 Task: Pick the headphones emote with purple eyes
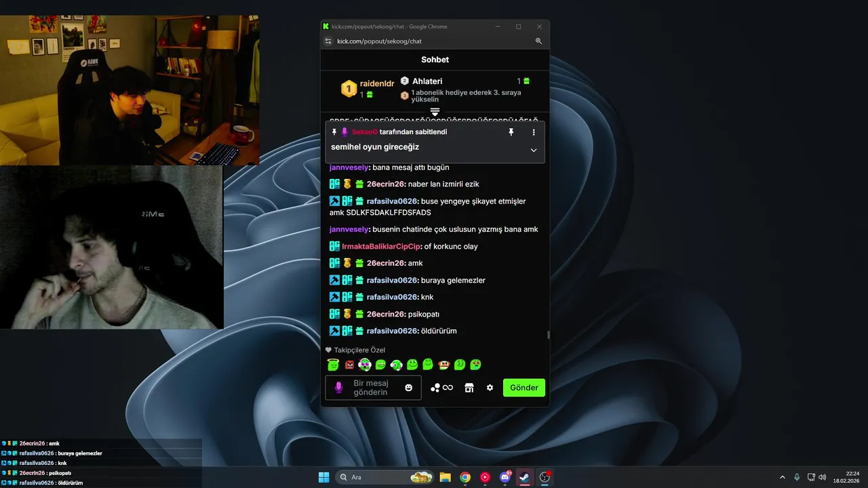(365, 365)
